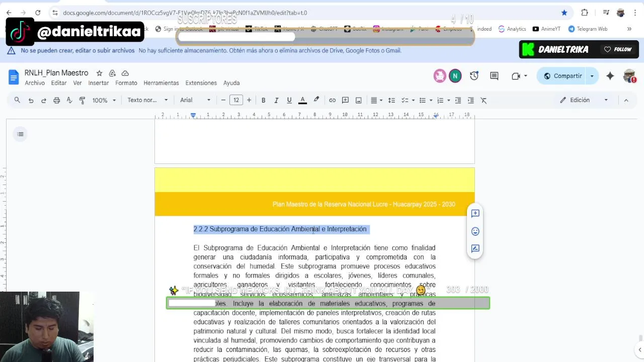
Task: Open the paragraph style dropdown
Action: [x=147, y=100]
